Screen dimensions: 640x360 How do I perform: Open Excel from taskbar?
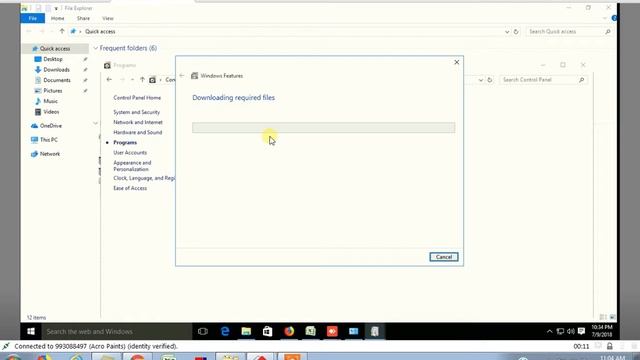tap(311, 331)
